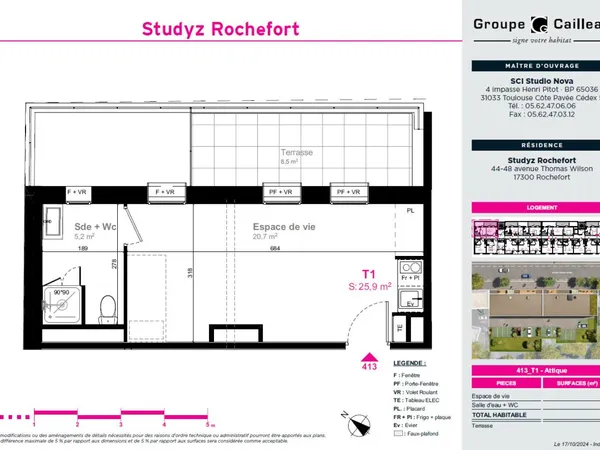This screenshot has width=600, height=450.
Task: Click the pink entry arrow above 413
Action: pos(369,357)
